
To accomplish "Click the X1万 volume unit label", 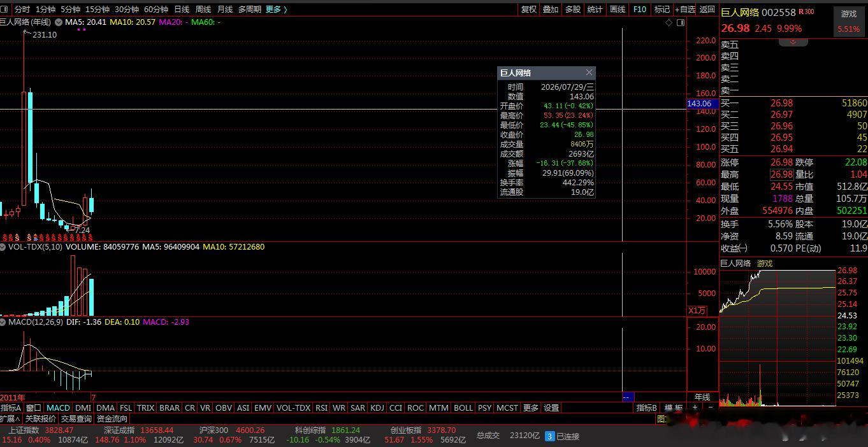I will pyautogui.click(x=697, y=311).
